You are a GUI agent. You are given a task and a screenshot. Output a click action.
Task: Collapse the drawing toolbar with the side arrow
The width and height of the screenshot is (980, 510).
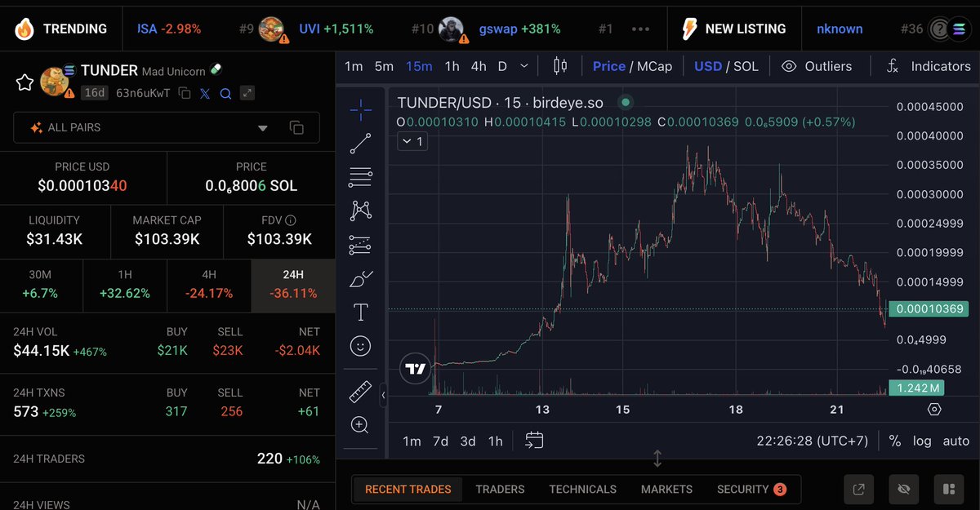384,396
